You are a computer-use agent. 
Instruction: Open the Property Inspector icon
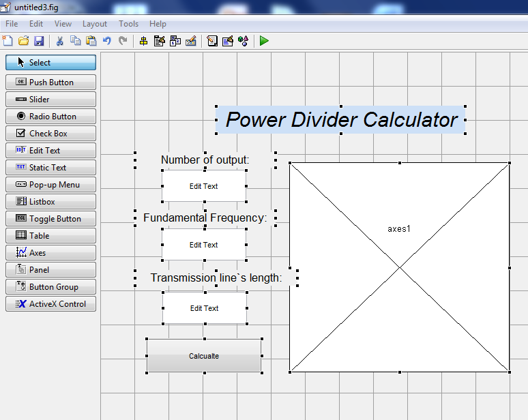click(228, 41)
